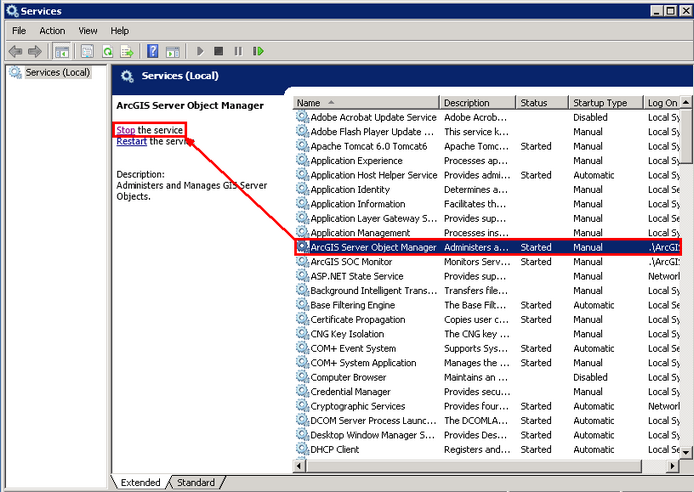Click the Export List toolbar icon
694x492 pixels.
pos(127,51)
